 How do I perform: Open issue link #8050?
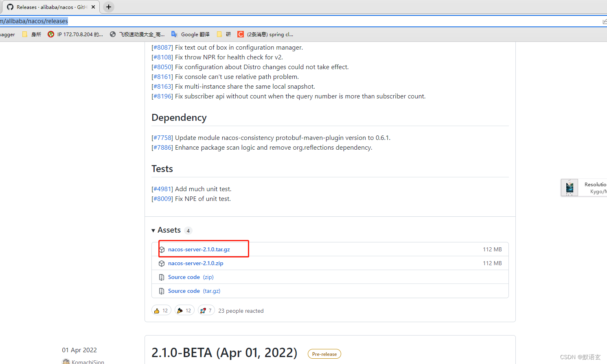click(x=162, y=67)
